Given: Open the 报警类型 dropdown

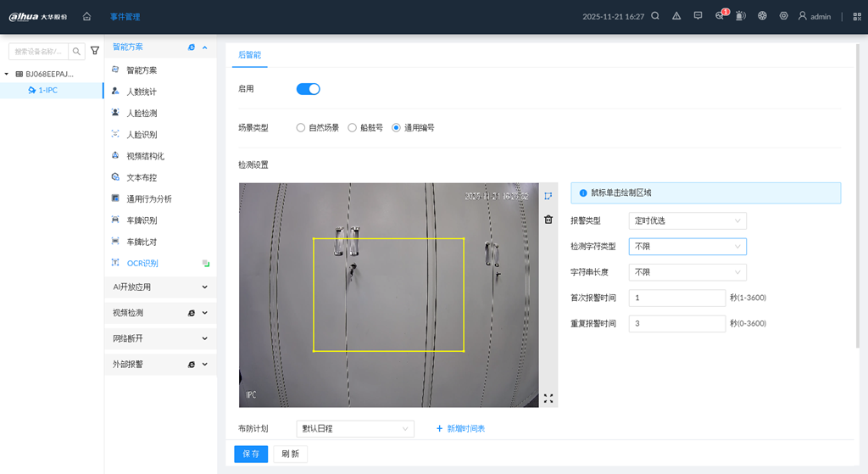Looking at the screenshot, I should pos(687,220).
